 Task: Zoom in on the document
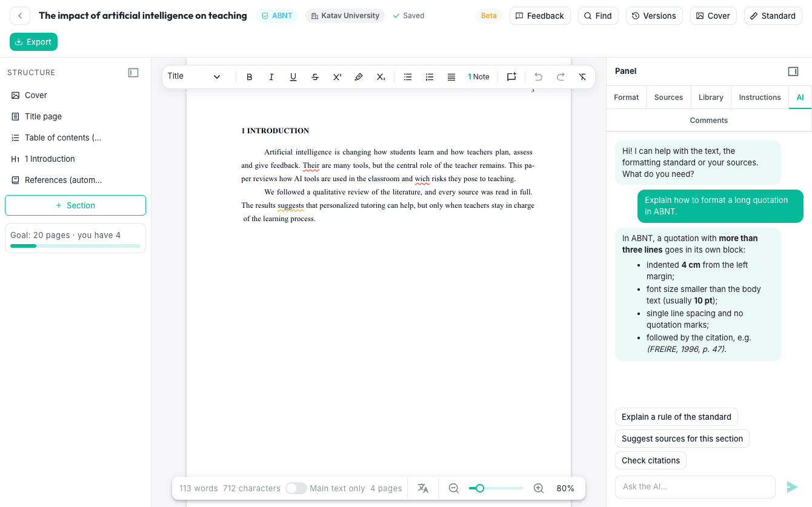click(539, 488)
